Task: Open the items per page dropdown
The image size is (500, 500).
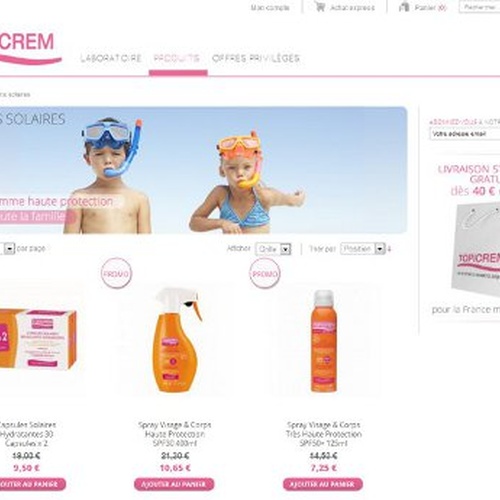Action: click(x=7, y=248)
